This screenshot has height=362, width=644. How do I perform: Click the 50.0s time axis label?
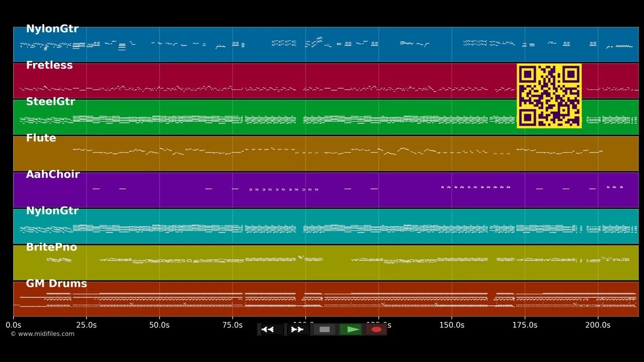pos(159,325)
